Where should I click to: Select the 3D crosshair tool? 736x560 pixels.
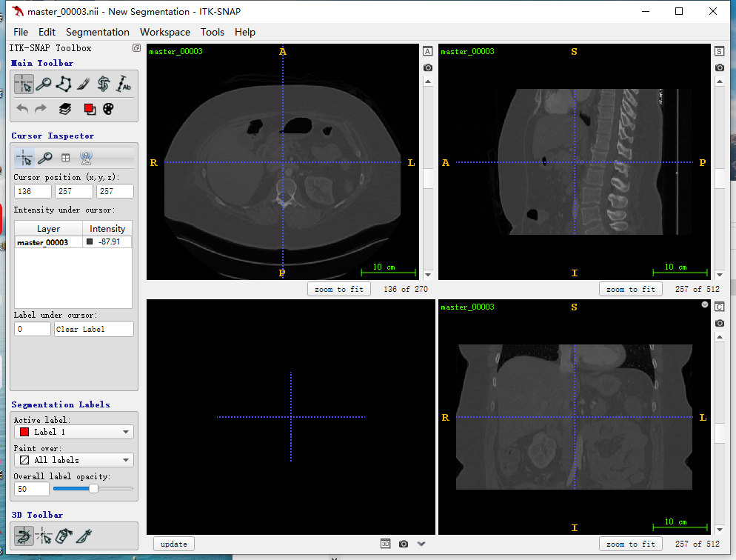44,536
